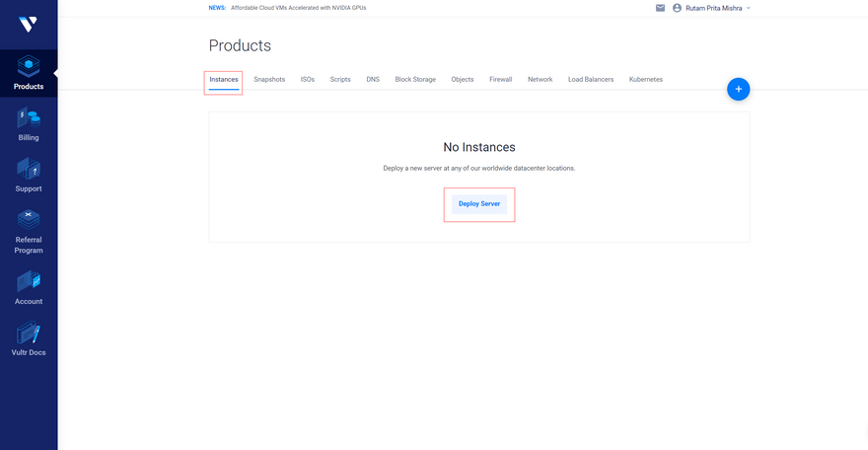Expand the Rutam Prita Mishra user menu

[711, 8]
